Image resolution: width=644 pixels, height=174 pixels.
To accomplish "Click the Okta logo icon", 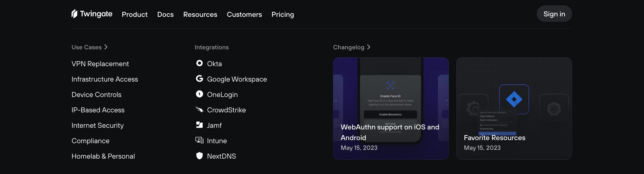I will [x=199, y=63].
